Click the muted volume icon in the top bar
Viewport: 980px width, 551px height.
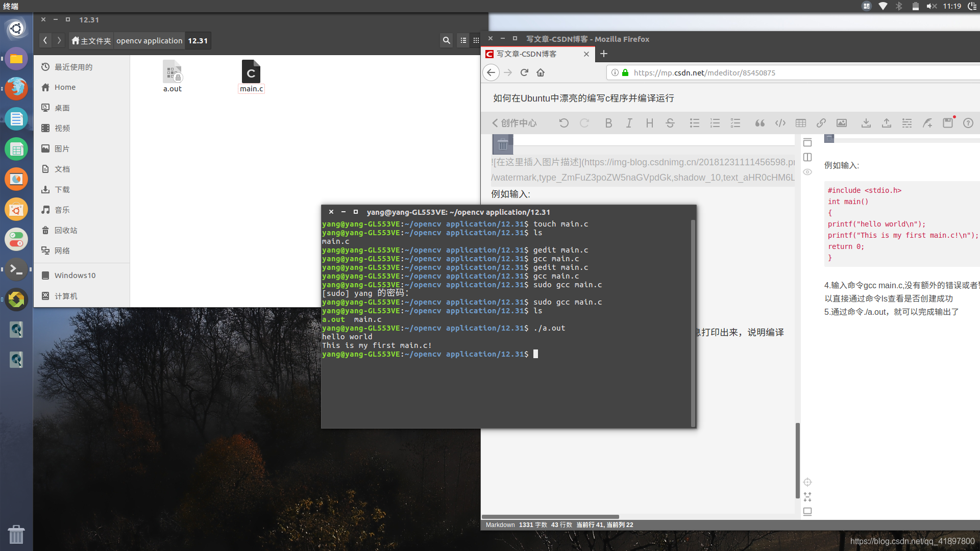[x=932, y=6]
